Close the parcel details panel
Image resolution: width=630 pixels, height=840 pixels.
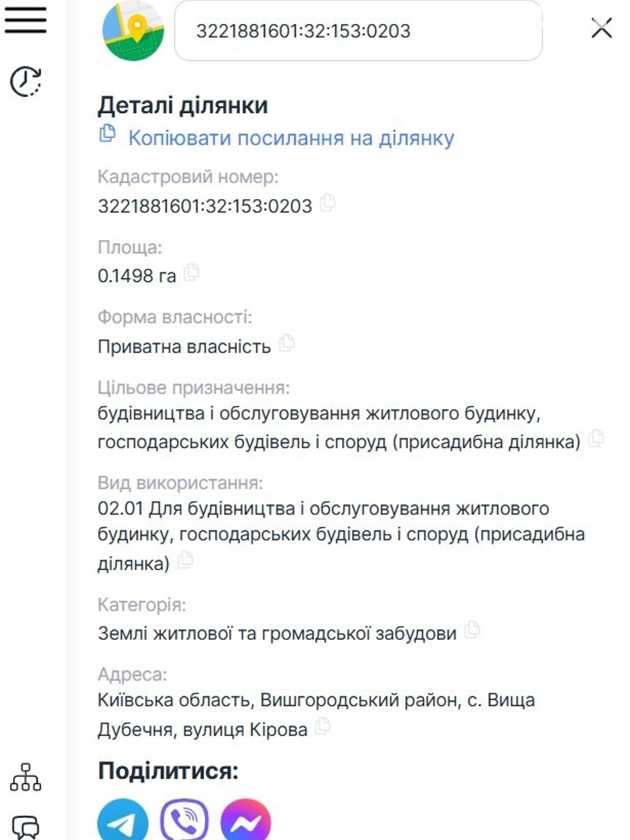(601, 28)
